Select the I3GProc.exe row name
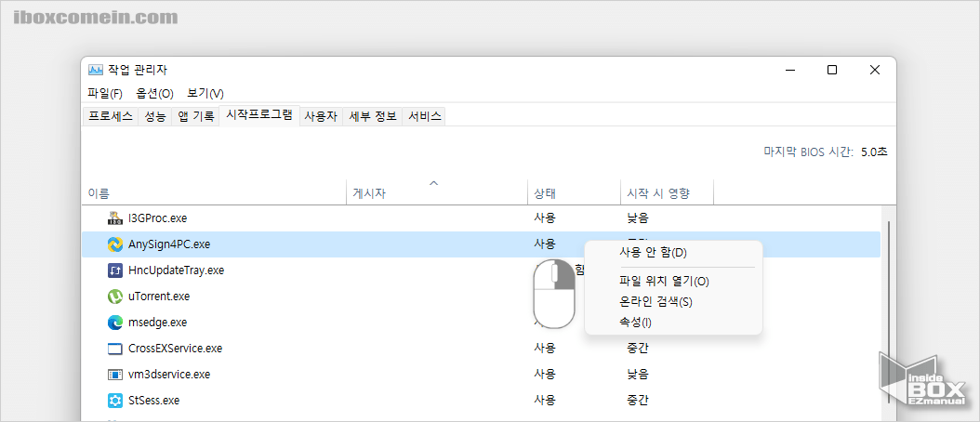 coord(157,218)
